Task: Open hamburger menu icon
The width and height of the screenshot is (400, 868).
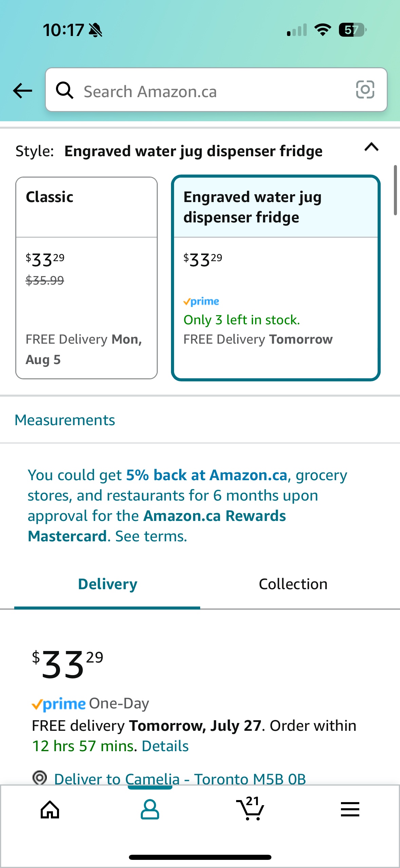Action: (x=350, y=809)
